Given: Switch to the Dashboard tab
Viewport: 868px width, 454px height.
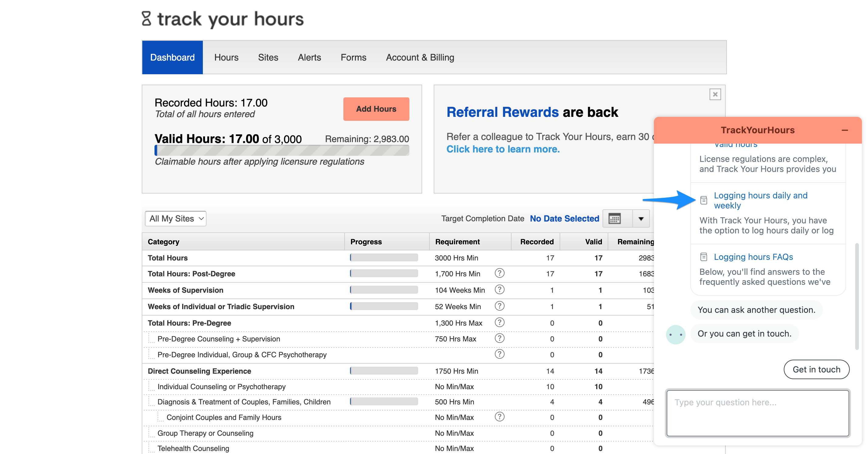Looking at the screenshot, I should coord(172,58).
